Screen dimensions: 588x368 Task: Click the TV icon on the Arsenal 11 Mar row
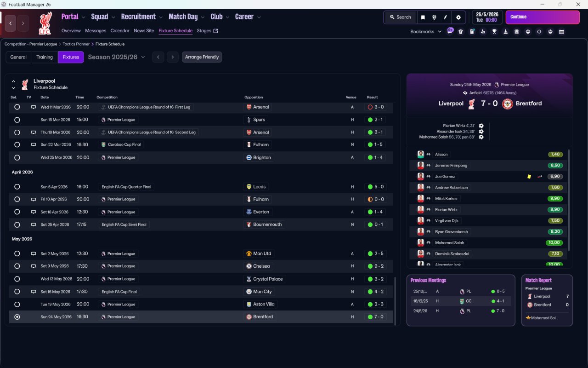tap(33, 107)
